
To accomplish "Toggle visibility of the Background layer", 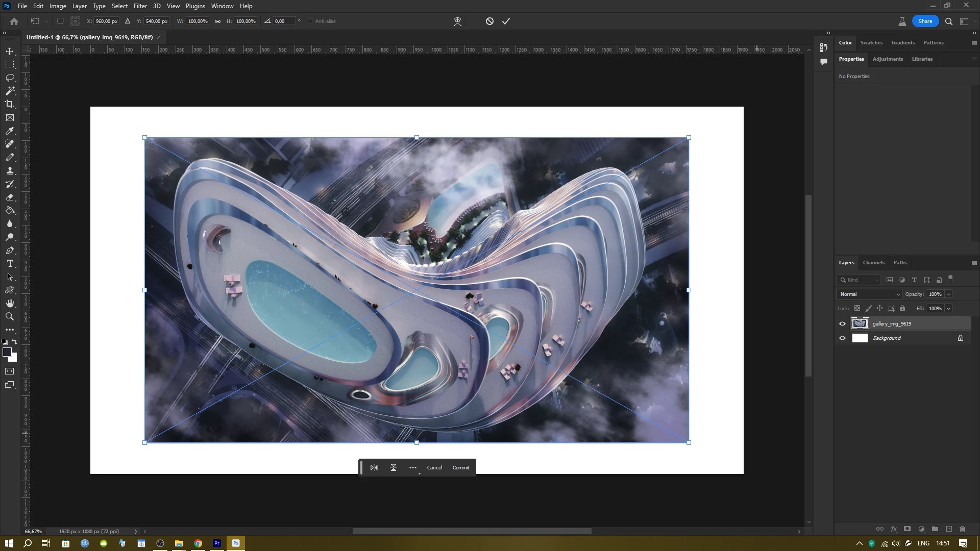I will (842, 338).
